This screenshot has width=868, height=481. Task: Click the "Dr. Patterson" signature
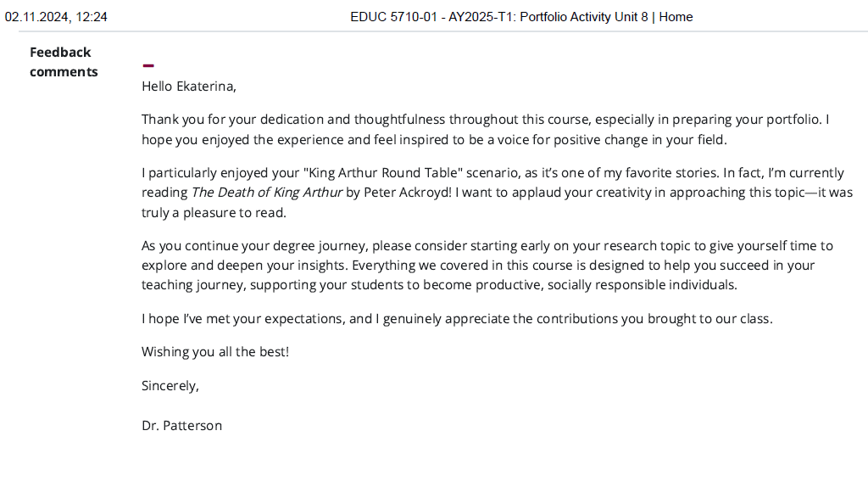point(181,426)
